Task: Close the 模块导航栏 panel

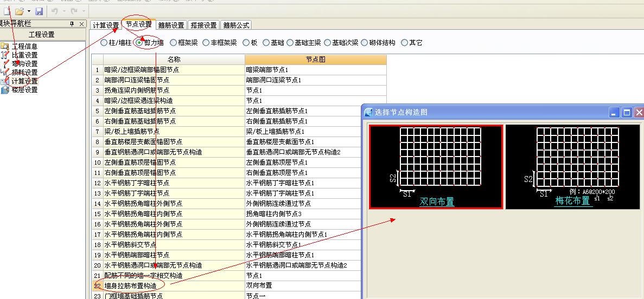Action: 82,24
